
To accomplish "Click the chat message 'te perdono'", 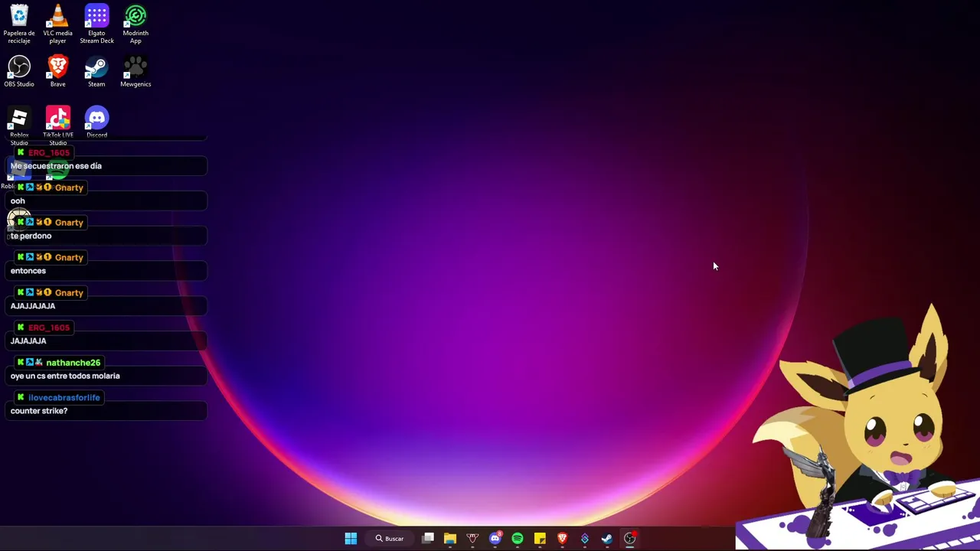I will click(x=31, y=236).
